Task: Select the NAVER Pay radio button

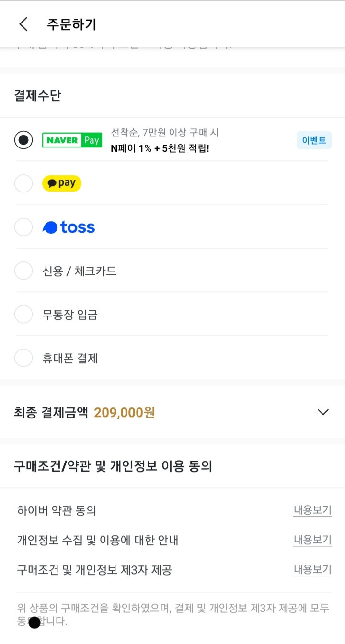Action: click(x=23, y=140)
